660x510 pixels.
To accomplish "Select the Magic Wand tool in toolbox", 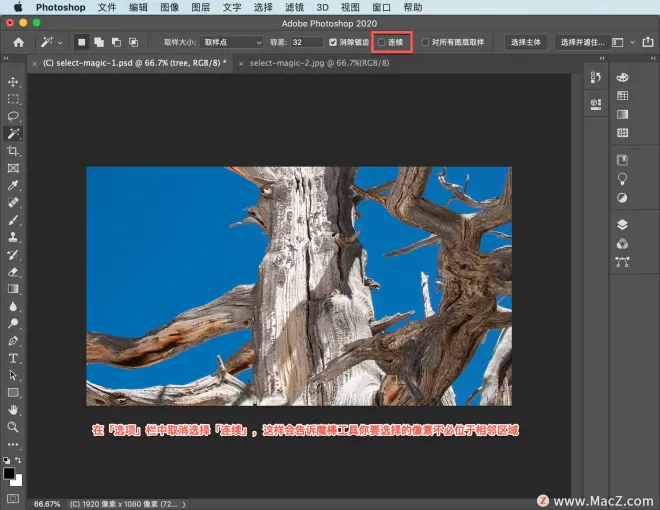I will pyautogui.click(x=13, y=133).
